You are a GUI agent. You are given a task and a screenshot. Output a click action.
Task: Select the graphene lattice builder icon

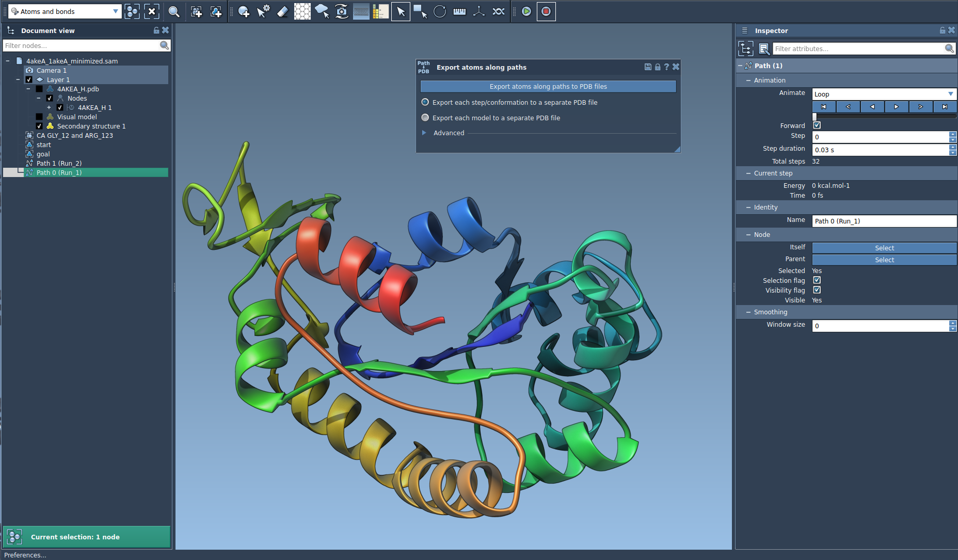[302, 11]
